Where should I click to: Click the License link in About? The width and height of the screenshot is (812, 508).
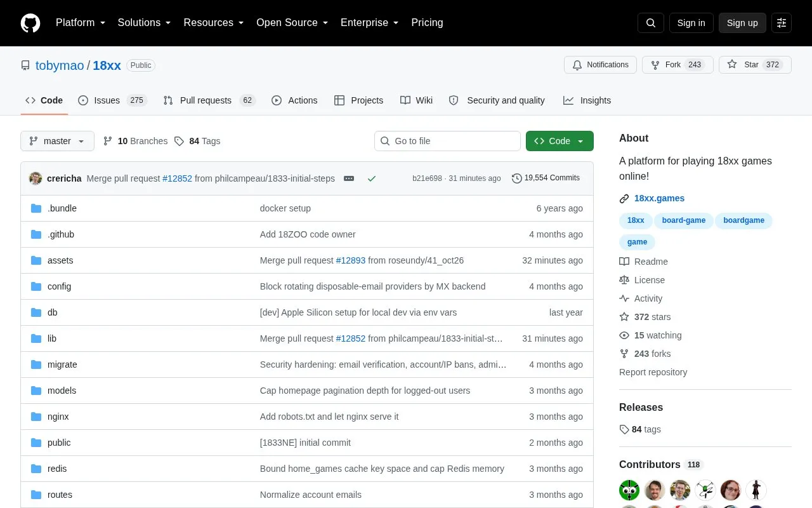(643, 280)
